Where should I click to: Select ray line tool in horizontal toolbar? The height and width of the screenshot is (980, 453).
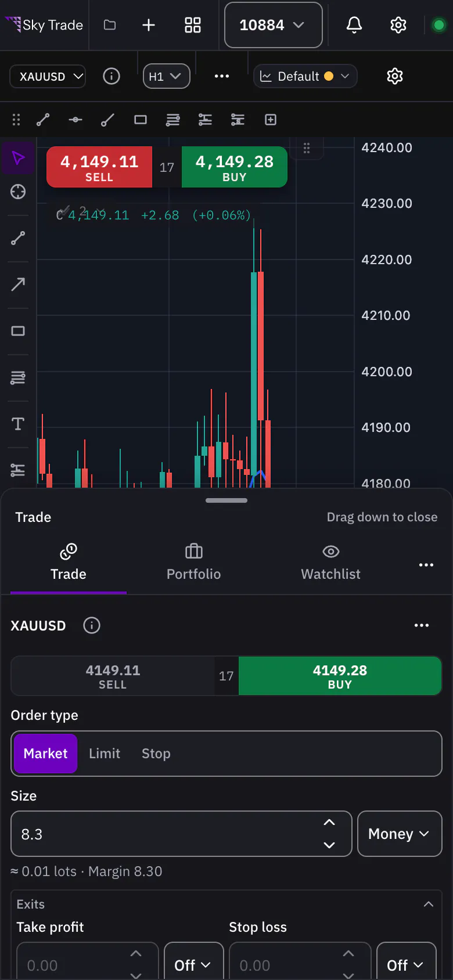[108, 120]
